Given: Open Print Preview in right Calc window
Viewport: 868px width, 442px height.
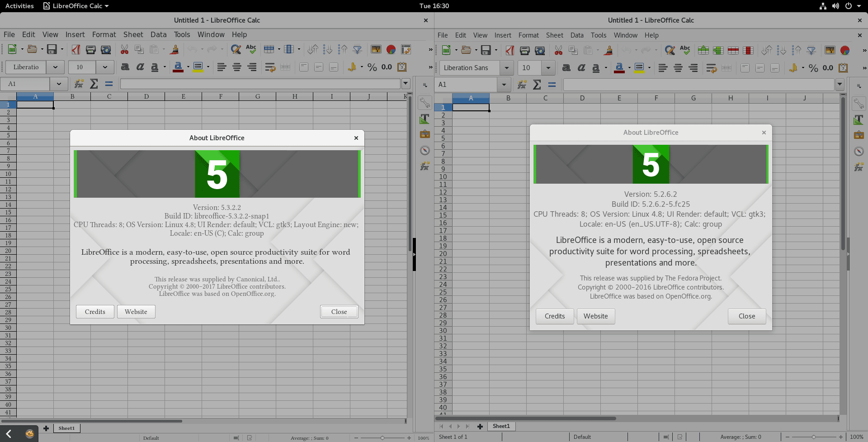Looking at the screenshot, I should pos(540,50).
